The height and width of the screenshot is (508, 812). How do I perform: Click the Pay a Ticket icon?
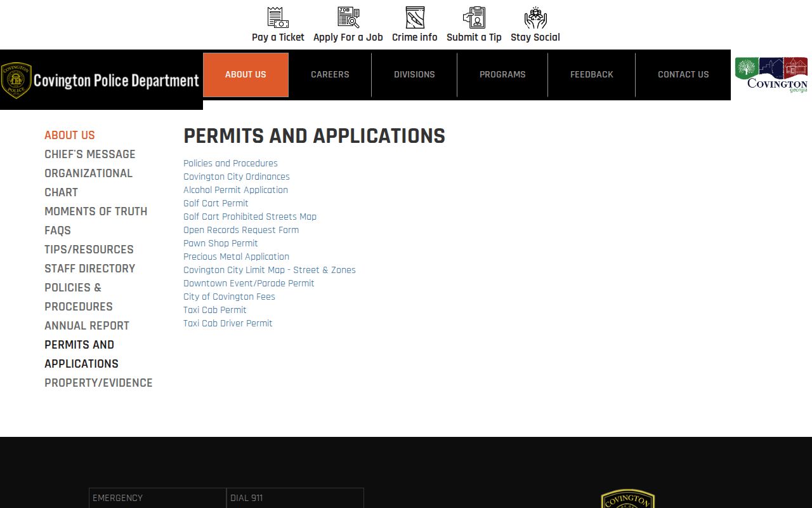click(x=278, y=18)
